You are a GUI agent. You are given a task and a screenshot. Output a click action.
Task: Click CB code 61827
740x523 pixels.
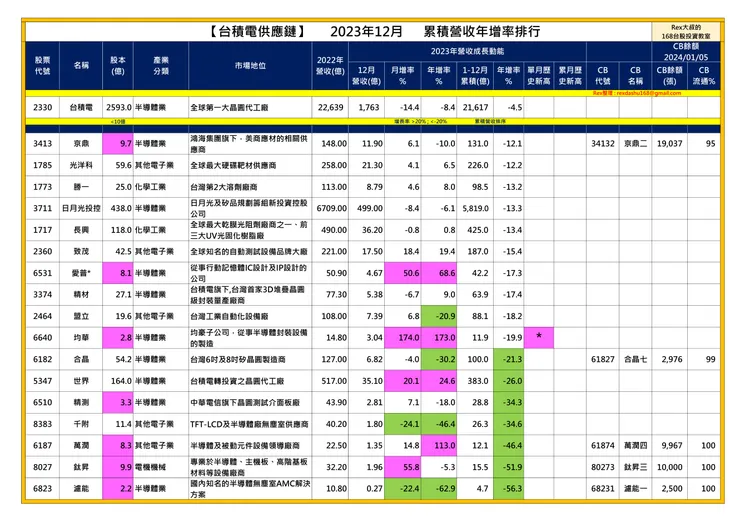tap(603, 359)
